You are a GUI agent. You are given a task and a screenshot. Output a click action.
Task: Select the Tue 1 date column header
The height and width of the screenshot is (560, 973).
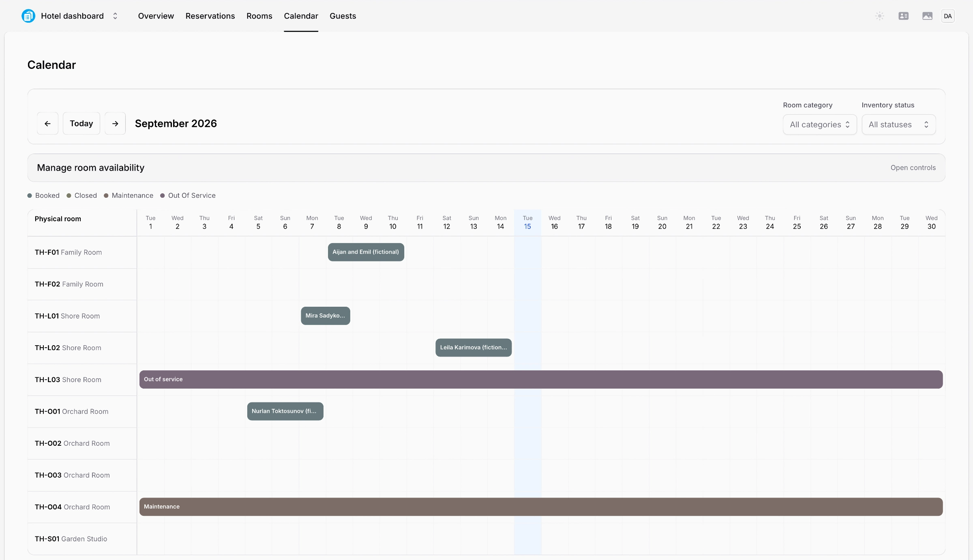click(150, 222)
